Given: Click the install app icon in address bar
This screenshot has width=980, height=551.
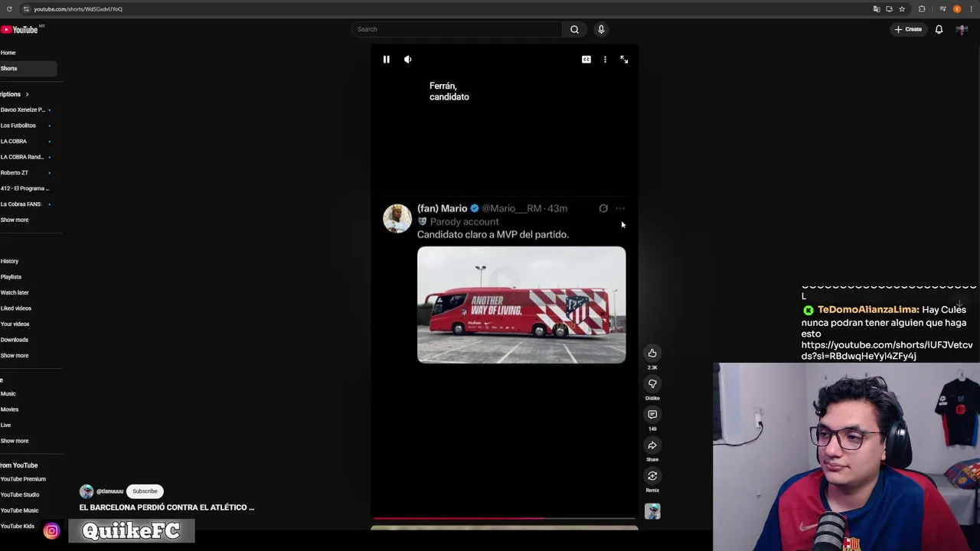Looking at the screenshot, I should coord(889,9).
